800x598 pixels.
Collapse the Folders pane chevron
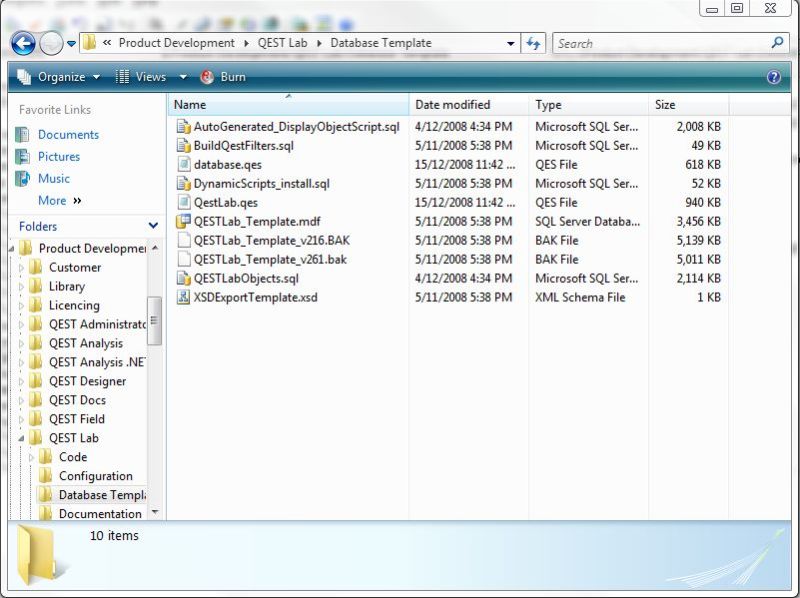coord(153,227)
